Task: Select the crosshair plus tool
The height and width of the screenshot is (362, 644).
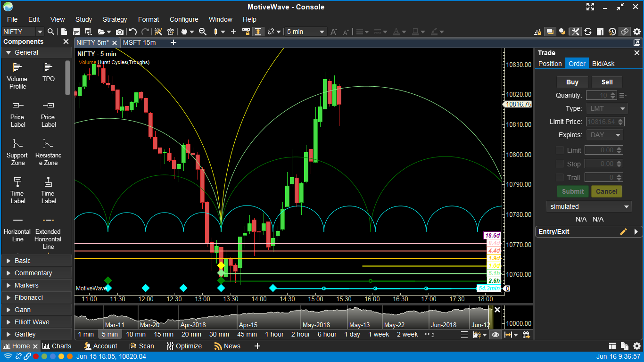Action: click(233, 32)
